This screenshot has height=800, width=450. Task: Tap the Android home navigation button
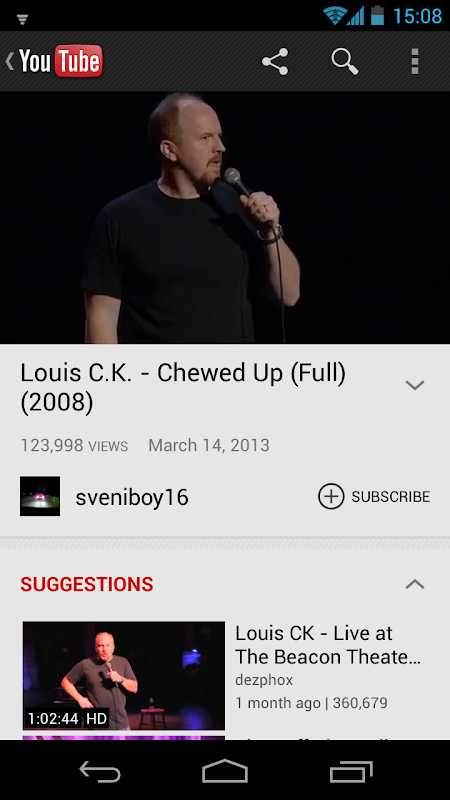tap(225, 770)
